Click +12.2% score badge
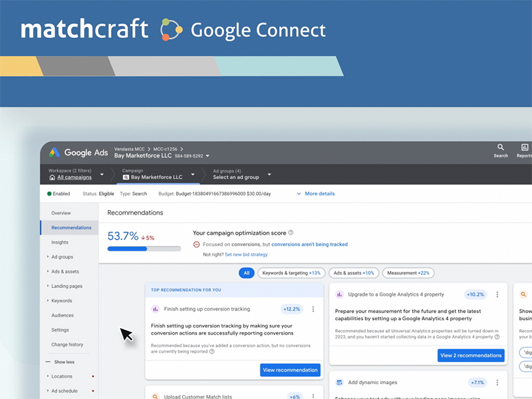Viewport: 532px width, 399px height. [x=291, y=309]
